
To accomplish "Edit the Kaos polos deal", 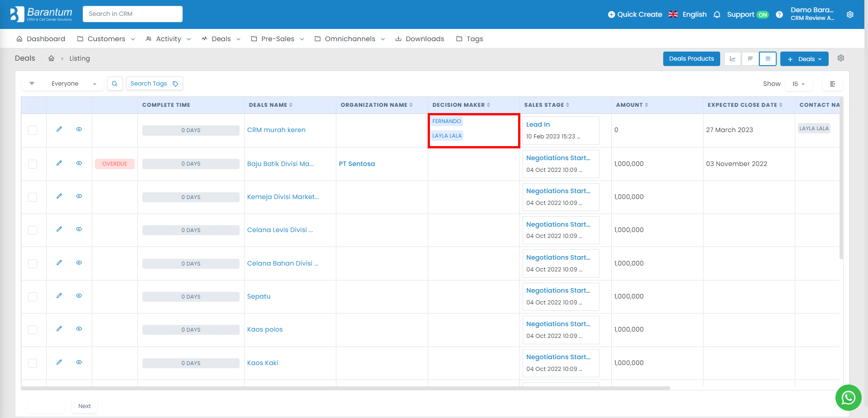I will pyautogui.click(x=59, y=329).
